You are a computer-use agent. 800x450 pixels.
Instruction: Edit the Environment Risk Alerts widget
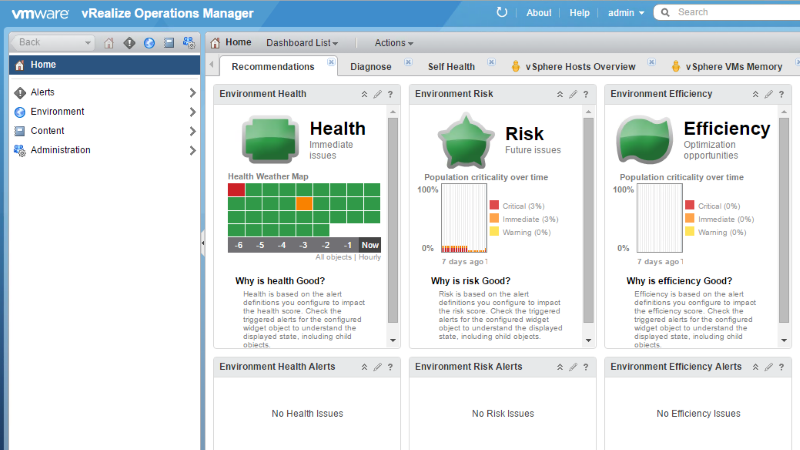(x=573, y=367)
